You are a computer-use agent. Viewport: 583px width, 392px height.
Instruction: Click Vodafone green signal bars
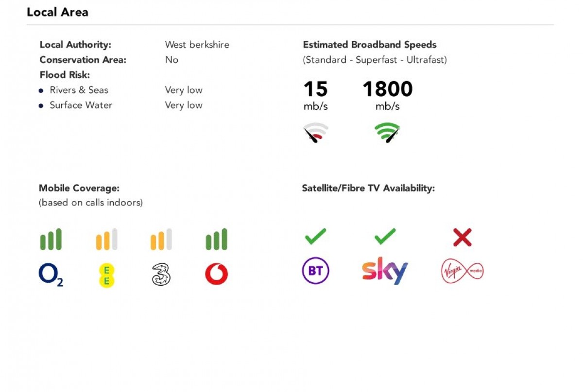coord(217,239)
